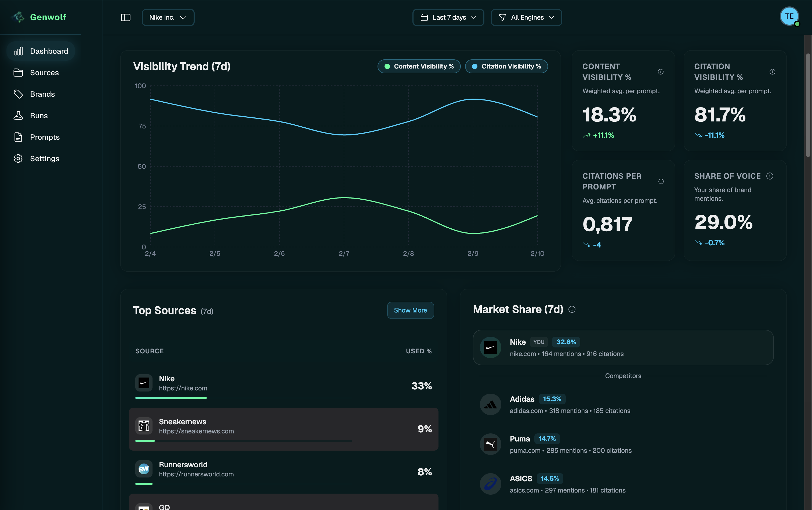This screenshot has height=510, width=812.
Task: Open the Nike Inc. company dropdown
Action: (168, 17)
